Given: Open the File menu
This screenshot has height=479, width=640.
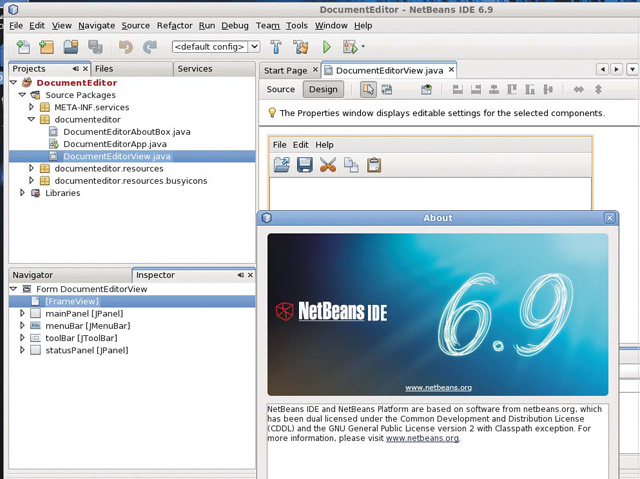Looking at the screenshot, I should click(16, 26).
